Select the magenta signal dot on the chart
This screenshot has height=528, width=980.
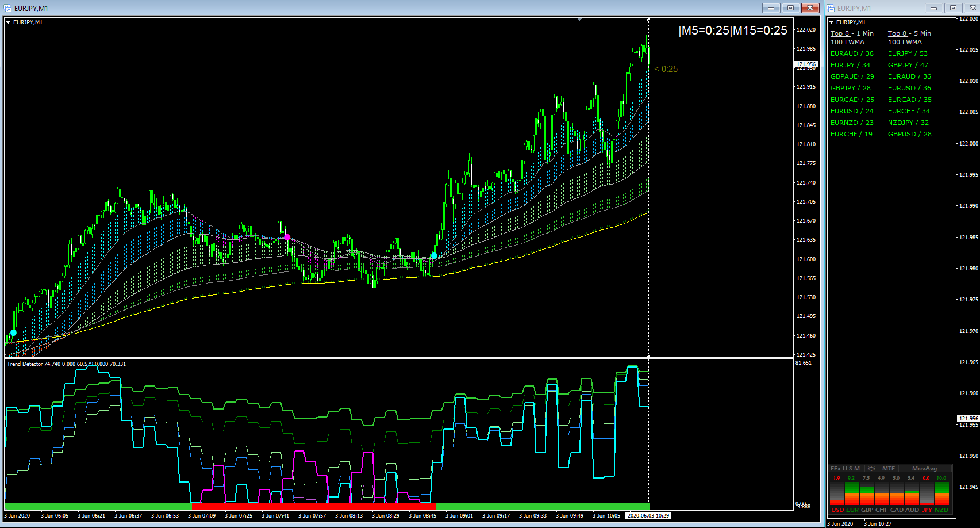coord(287,237)
